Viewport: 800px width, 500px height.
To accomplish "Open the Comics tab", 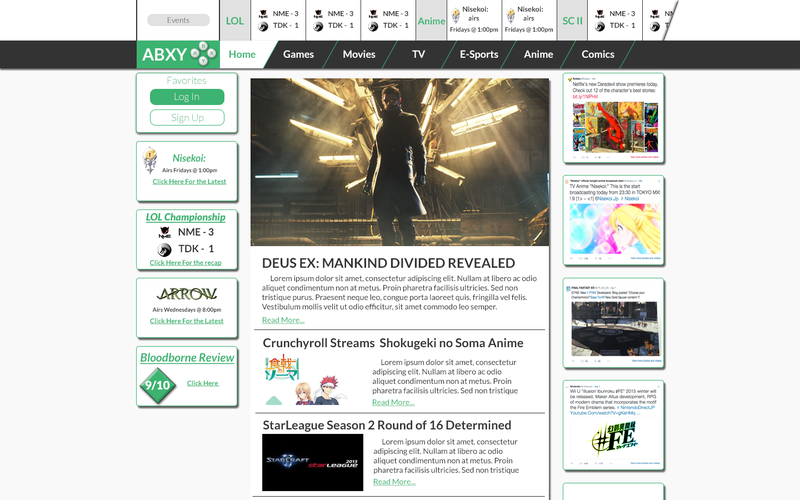I will [598, 54].
